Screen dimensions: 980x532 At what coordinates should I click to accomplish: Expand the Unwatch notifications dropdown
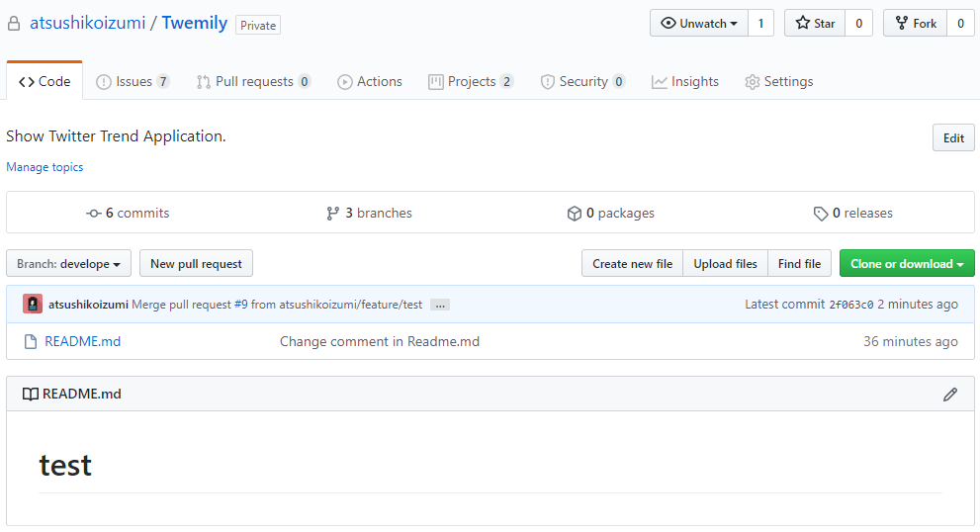[698, 24]
